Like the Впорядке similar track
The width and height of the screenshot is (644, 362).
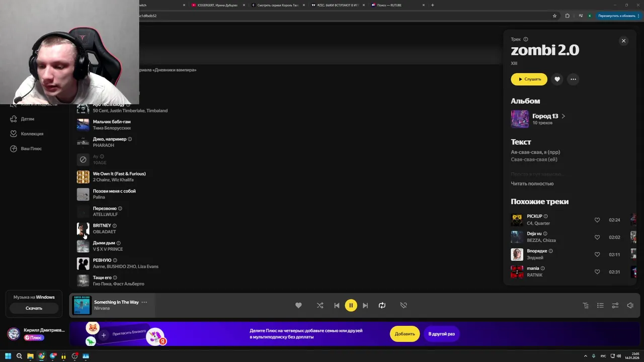tap(597, 254)
